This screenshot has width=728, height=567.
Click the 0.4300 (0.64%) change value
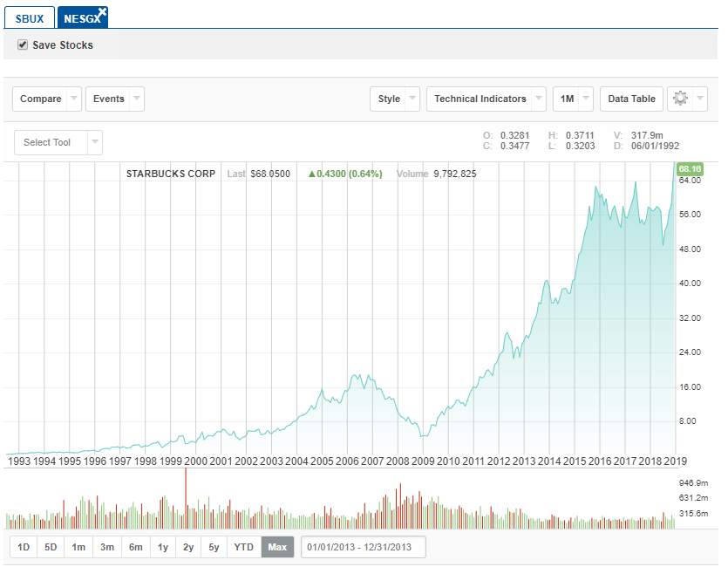tap(345, 174)
